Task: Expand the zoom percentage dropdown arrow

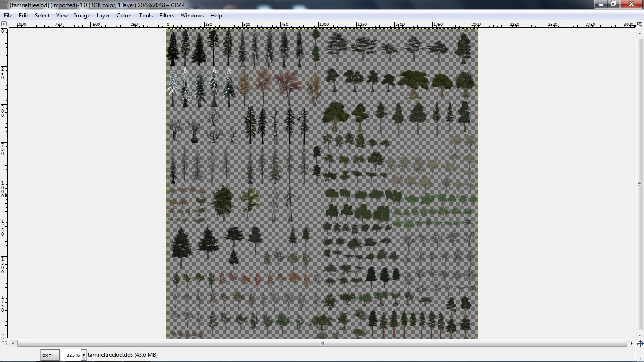Action: pyautogui.click(x=83, y=355)
